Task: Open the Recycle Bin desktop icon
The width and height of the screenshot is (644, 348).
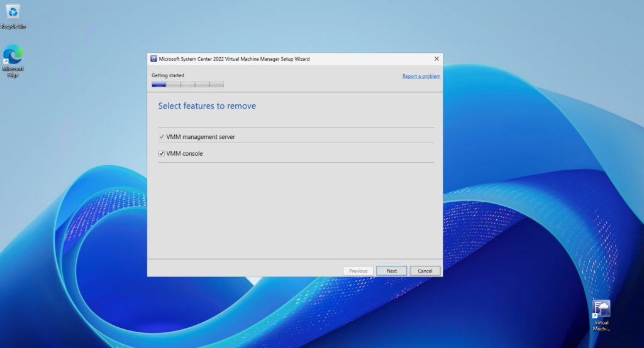Action: [13, 17]
